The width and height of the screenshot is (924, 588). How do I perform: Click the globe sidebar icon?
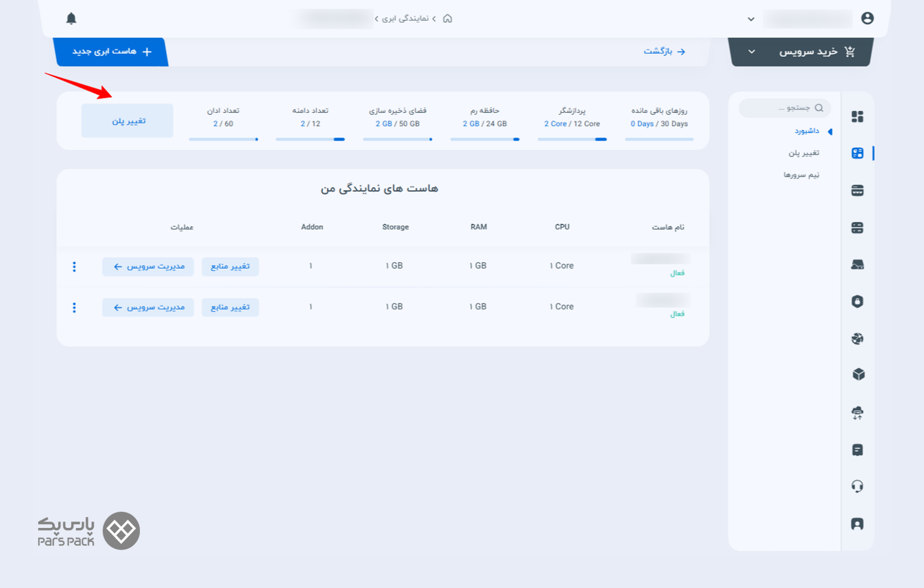click(857, 339)
